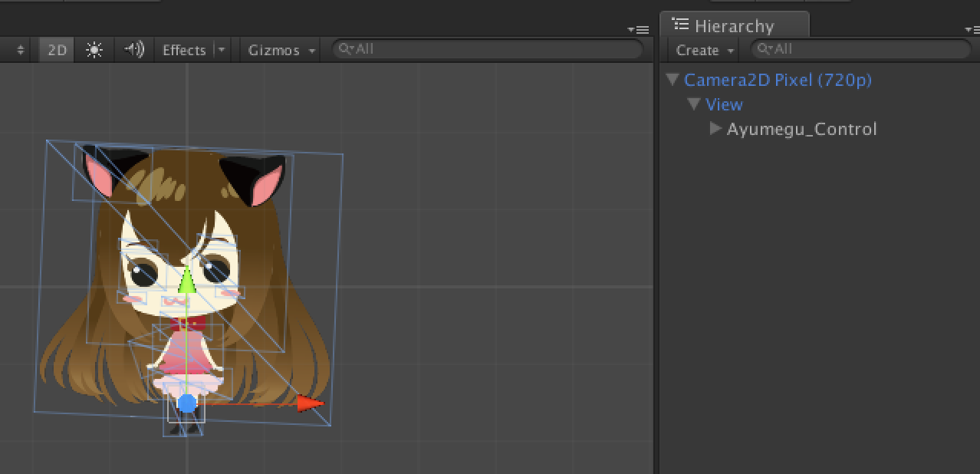
Task: Toggle the 2D view mode button
Action: [57, 50]
